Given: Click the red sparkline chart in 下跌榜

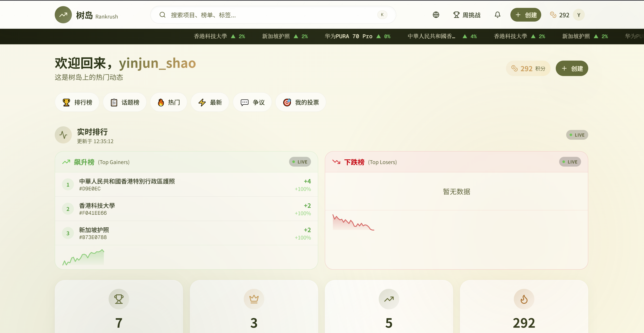Looking at the screenshot, I should [353, 222].
